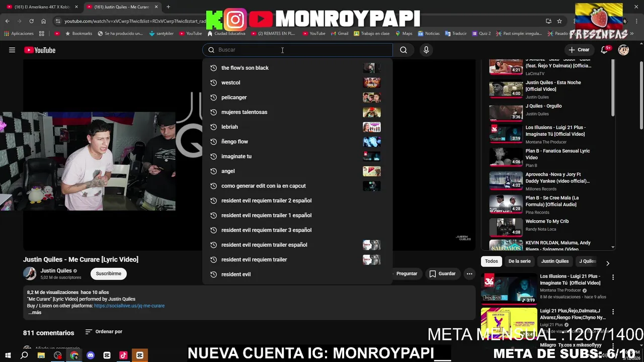This screenshot has height=362, width=644.
Task: Open the Justin Quiles channel name link
Action: click(x=56, y=270)
